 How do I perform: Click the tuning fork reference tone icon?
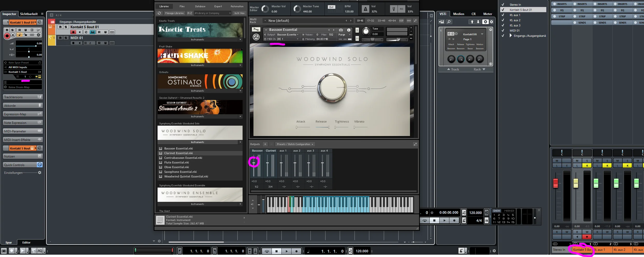click(394, 9)
